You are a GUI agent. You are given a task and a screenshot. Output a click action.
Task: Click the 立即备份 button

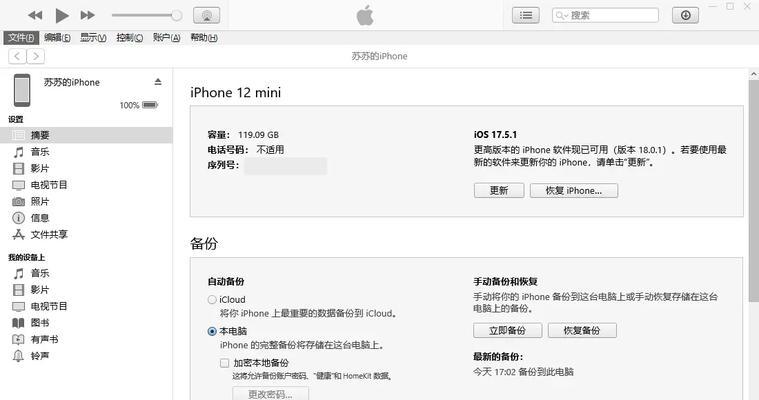[507, 330]
